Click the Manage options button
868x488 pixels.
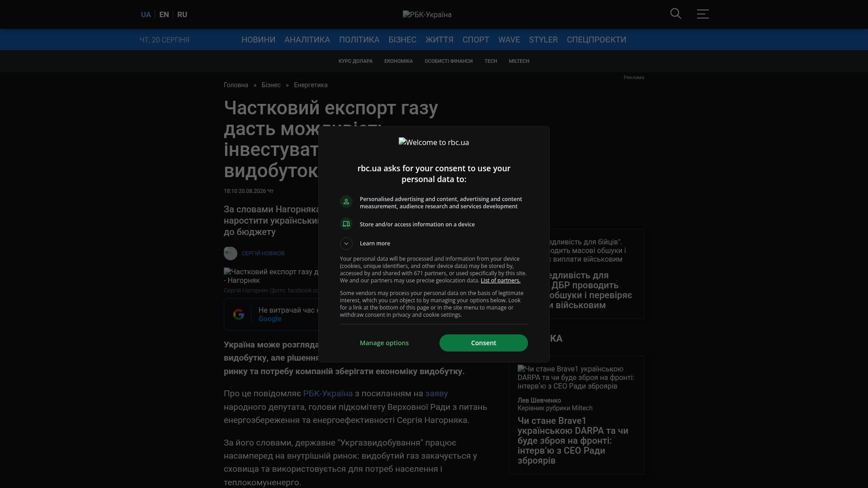point(384,343)
